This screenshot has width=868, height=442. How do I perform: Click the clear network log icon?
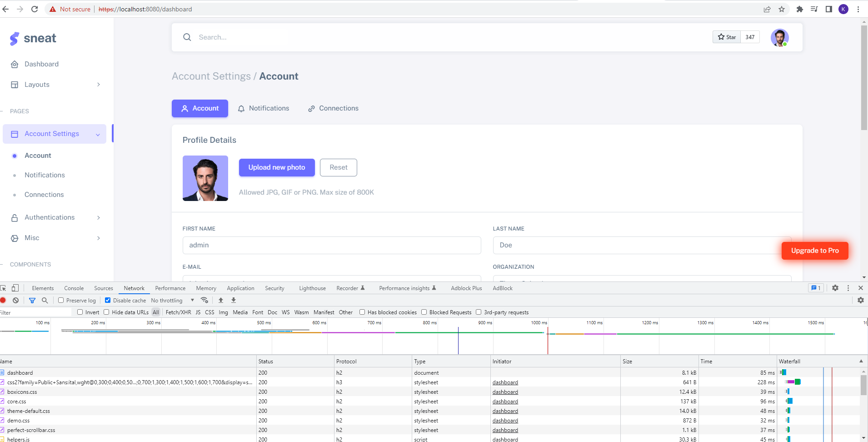click(x=15, y=300)
